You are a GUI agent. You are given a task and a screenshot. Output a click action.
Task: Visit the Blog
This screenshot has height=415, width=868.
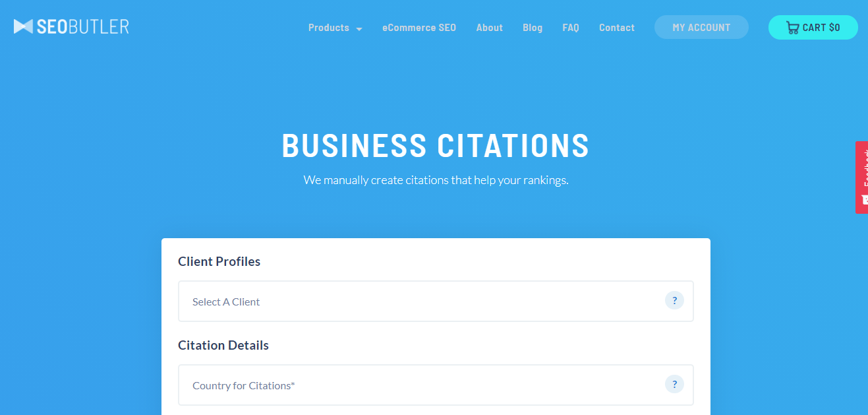point(533,28)
